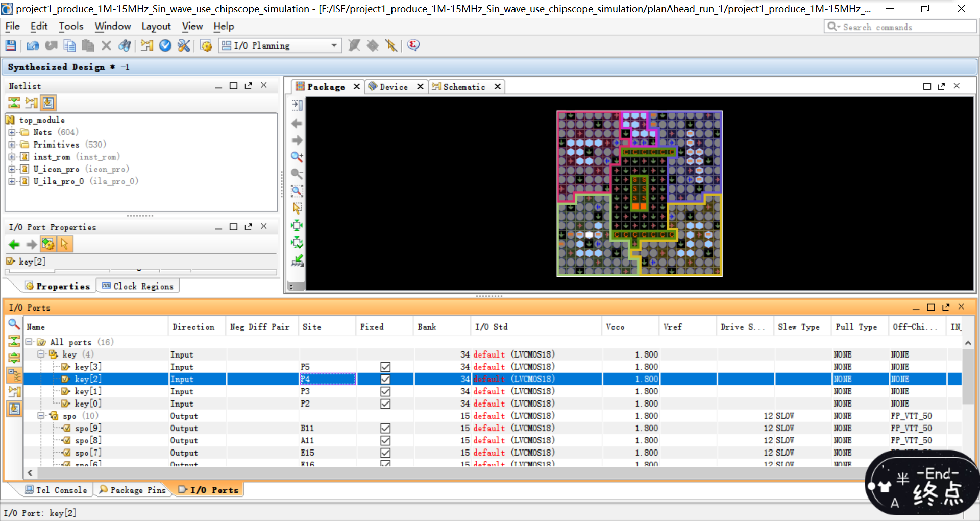The height and width of the screenshot is (521, 980).
Task: Uncheck the Fixed checkbox for key[3]
Action: [385, 367]
